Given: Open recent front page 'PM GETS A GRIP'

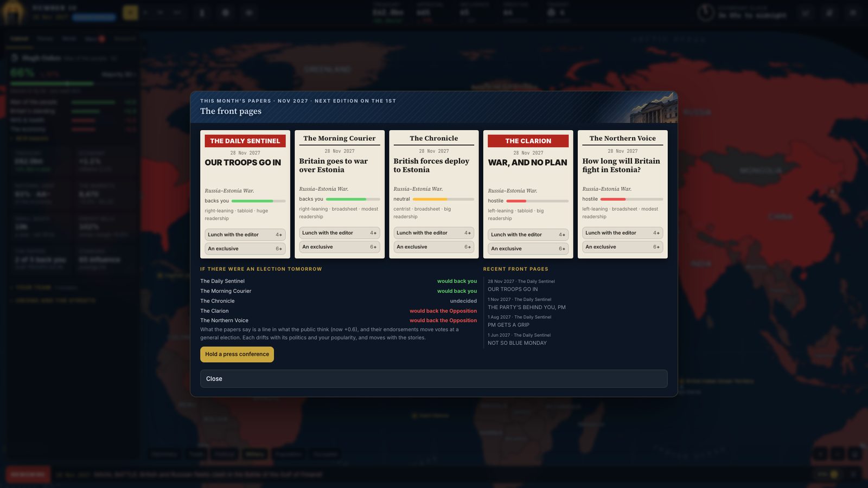Looking at the screenshot, I should tap(508, 325).
